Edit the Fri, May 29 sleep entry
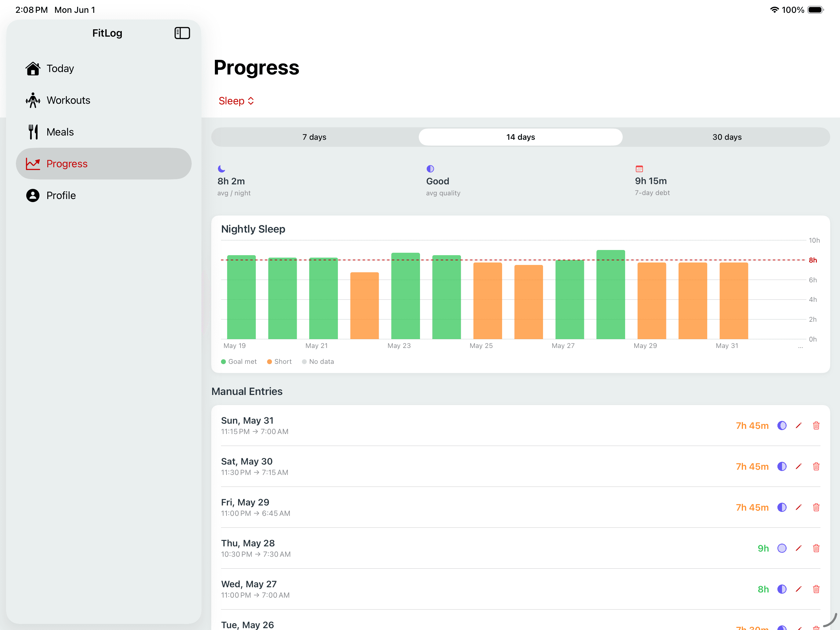840x630 pixels. tap(798, 507)
